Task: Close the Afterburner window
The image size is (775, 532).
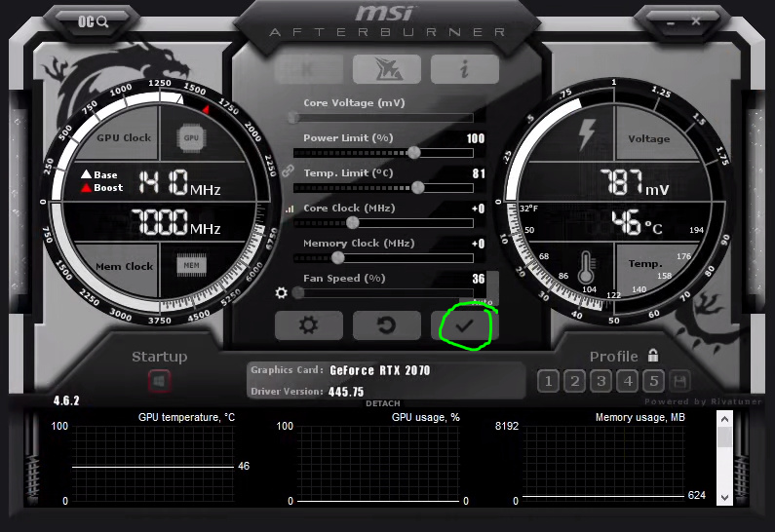Action: click(696, 21)
